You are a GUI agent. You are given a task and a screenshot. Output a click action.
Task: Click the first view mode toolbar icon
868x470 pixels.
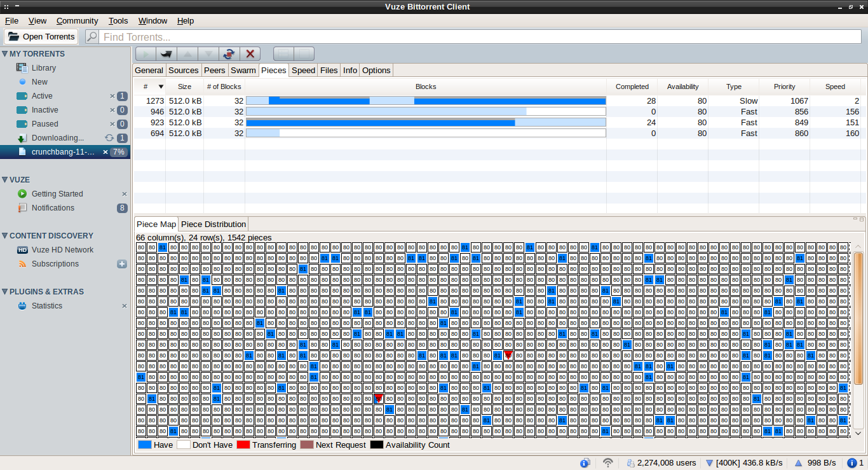283,54
